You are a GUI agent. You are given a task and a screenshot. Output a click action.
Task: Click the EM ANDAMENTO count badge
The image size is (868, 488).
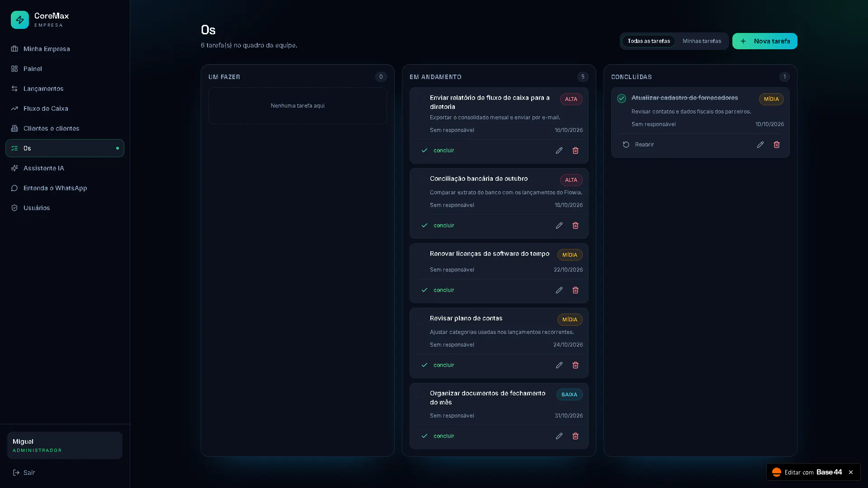pyautogui.click(x=583, y=77)
